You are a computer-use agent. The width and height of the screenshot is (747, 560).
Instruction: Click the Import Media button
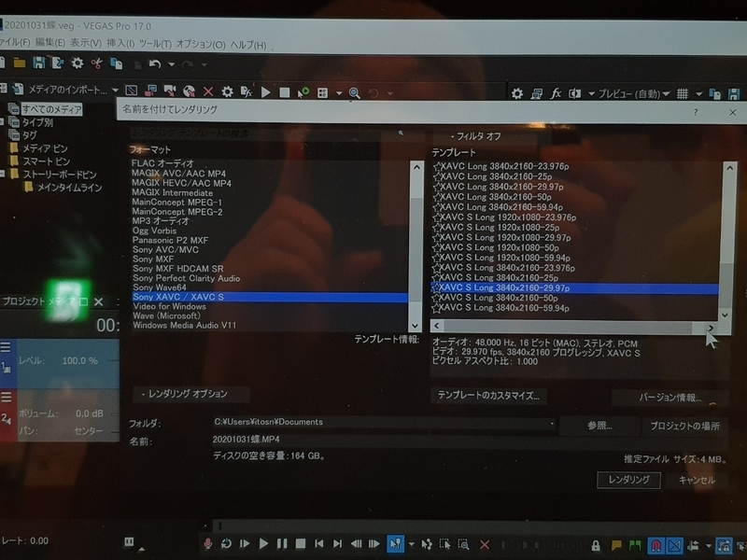pos(61,90)
